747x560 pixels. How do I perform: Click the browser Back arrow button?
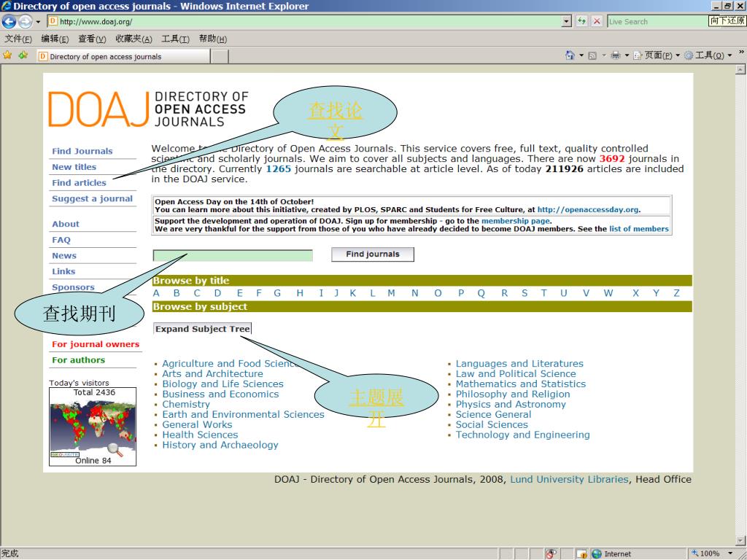pos(9,21)
